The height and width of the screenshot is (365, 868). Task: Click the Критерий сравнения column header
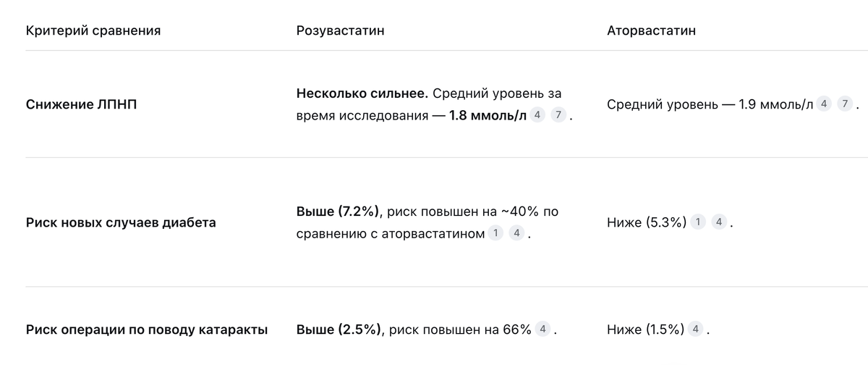tap(93, 31)
